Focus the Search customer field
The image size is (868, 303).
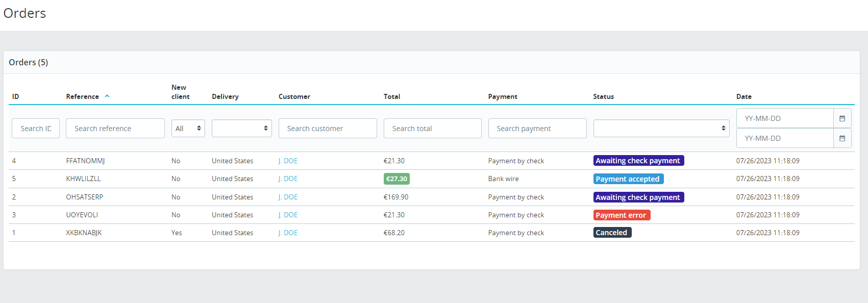pyautogui.click(x=328, y=129)
